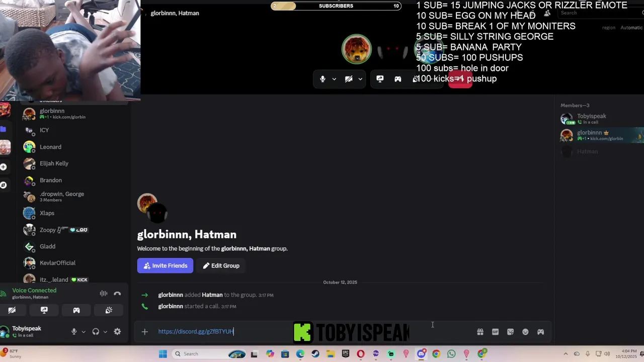
Task: Share screen from the voice connected panel
Action: tap(44, 310)
